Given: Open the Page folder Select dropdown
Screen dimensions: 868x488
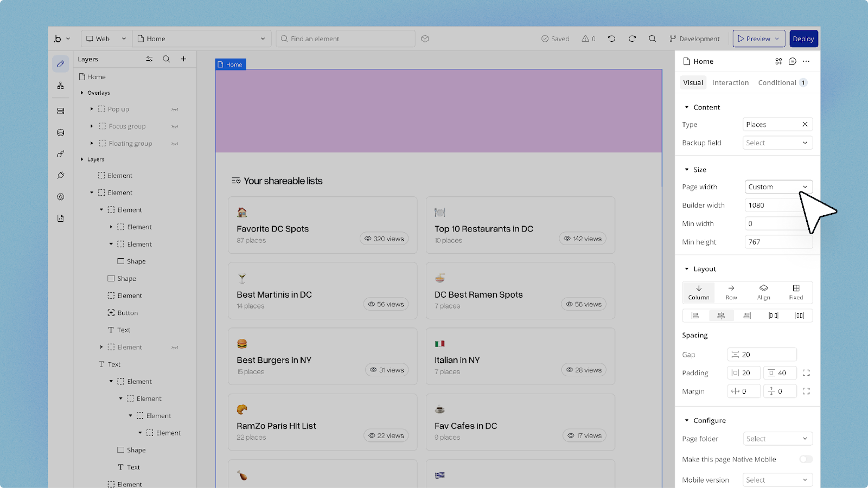Looking at the screenshot, I should (777, 439).
